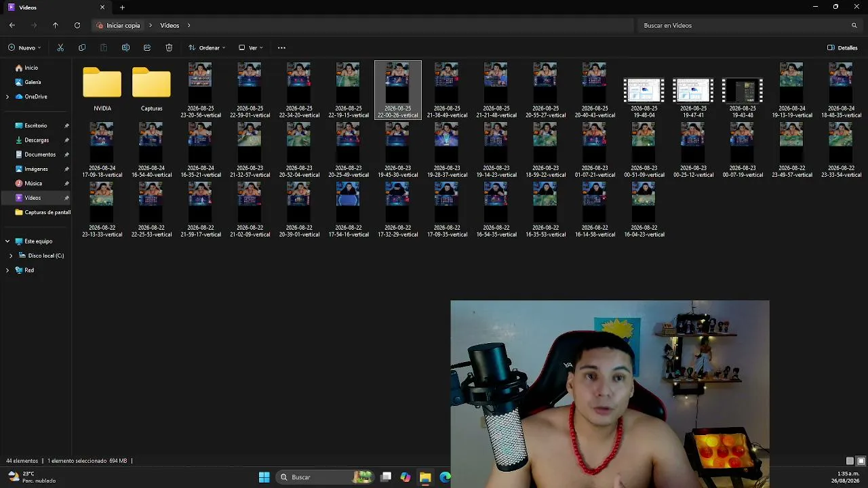Open a new File Explorer tab
868x488 pixels.
click(122, 7)
